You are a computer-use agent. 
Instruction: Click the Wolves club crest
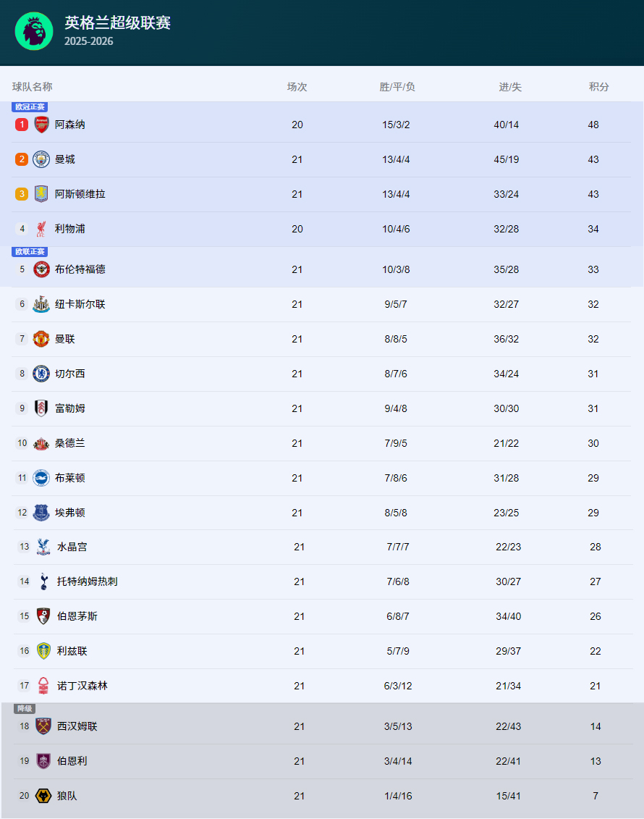(x=43, y=796)
